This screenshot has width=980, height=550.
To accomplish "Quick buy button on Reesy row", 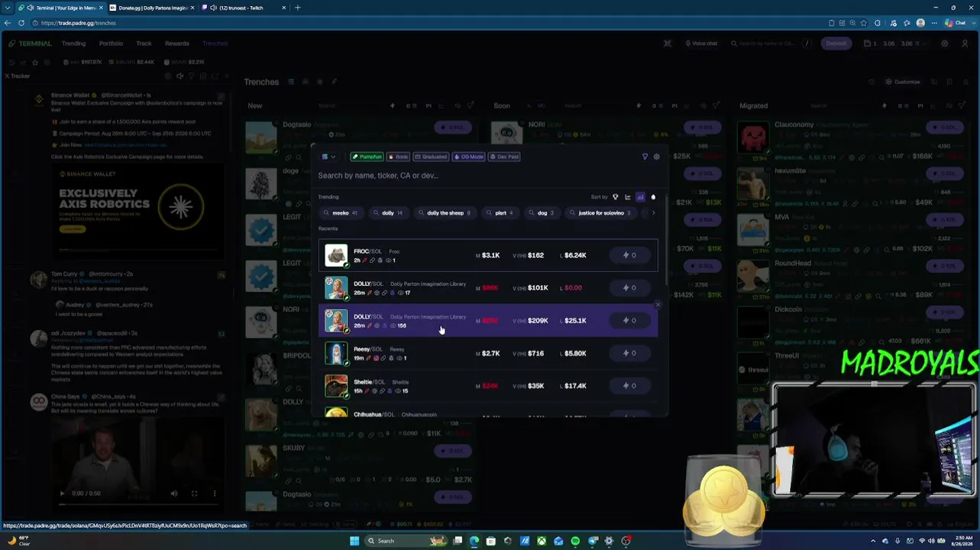I will (629, 353).
